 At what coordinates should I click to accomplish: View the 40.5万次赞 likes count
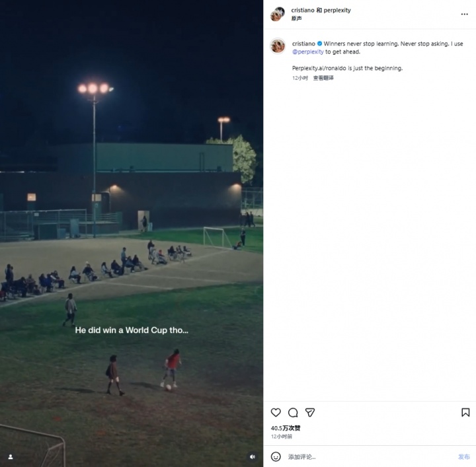[286, 428]
